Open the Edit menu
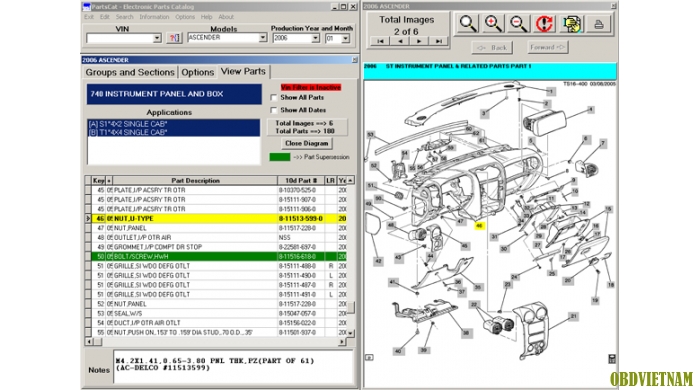Screen dimensions: 700x390 click(104, 17)
